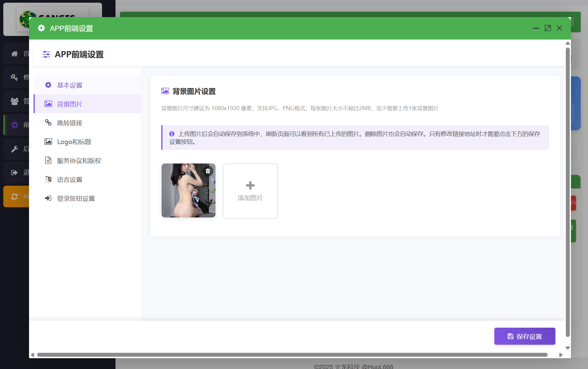Click the document icon beside 服务协议和版权
This screenshot has width=588, height=369.
(x=48, y=161)
